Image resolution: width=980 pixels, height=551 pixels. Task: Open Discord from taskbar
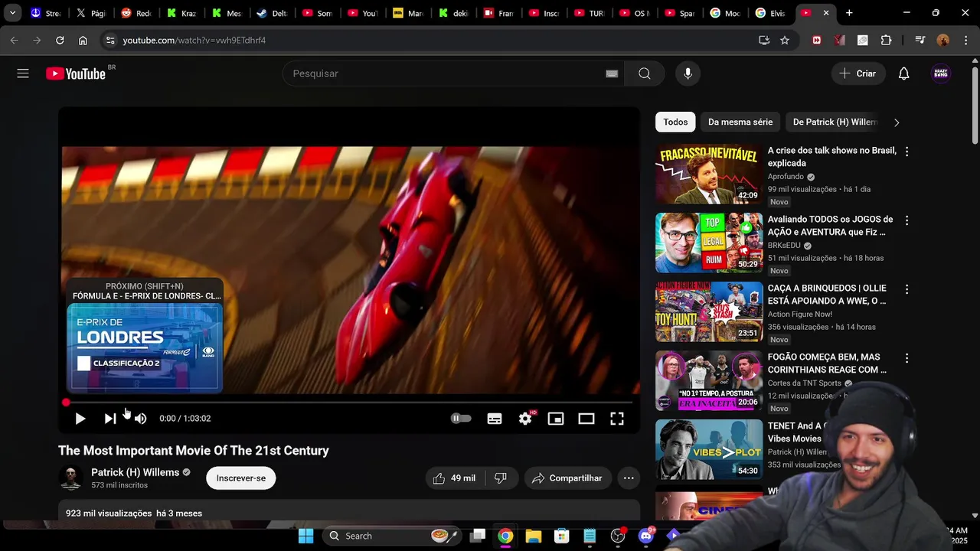(x=645, y=536)
